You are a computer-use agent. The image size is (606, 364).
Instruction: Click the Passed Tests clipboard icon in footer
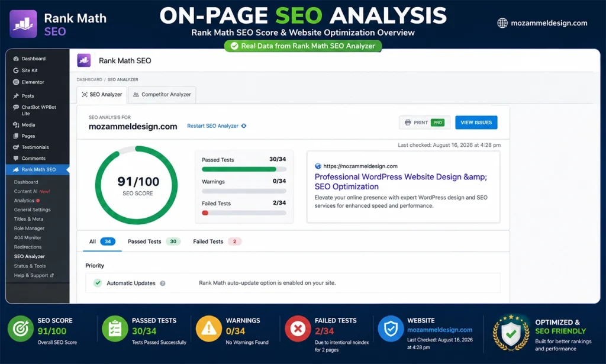[115, 329]
